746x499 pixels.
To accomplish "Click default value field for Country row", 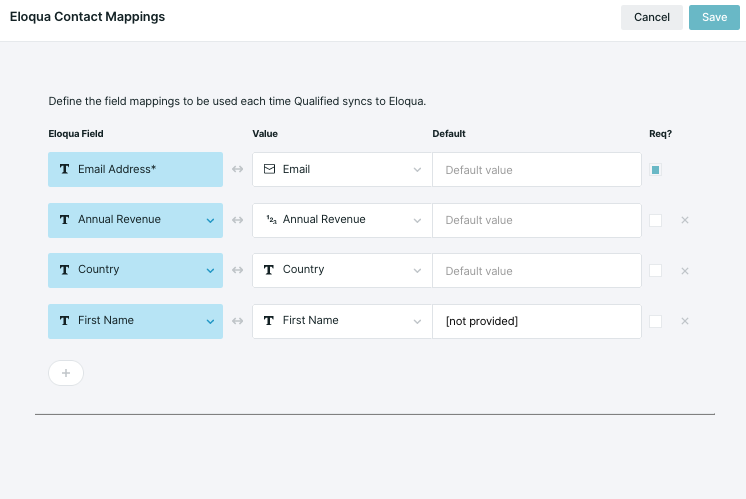I will pyautogui.click(x=537, y=271).
